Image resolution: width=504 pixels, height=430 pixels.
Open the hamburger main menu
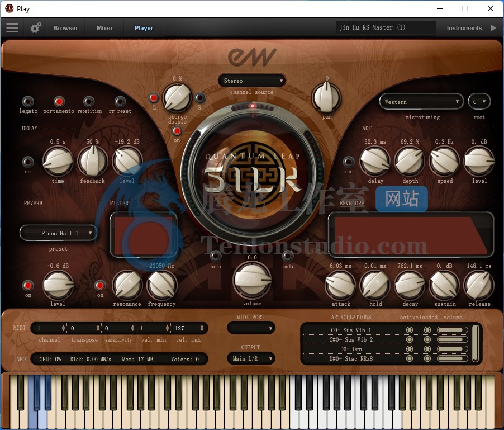12,28
